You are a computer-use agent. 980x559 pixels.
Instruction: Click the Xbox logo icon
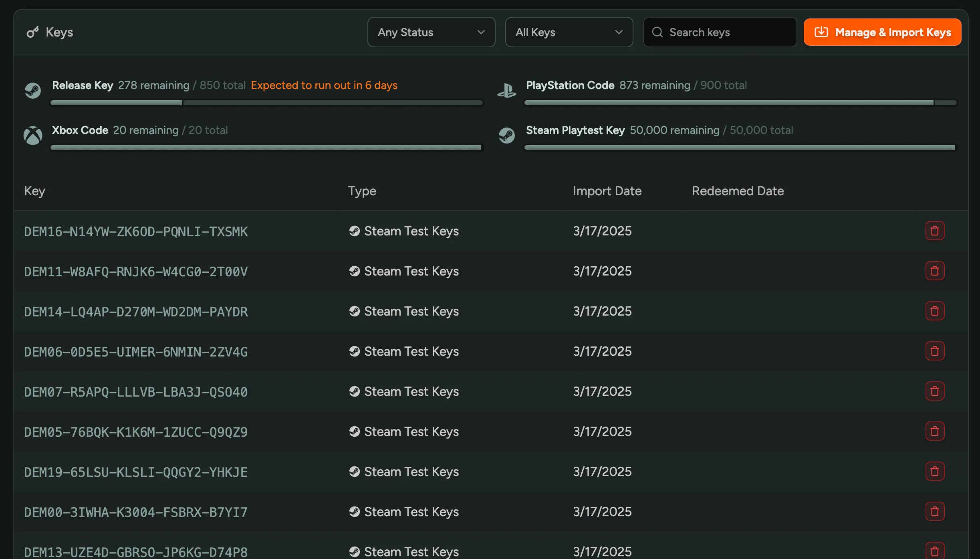(33, 135)
